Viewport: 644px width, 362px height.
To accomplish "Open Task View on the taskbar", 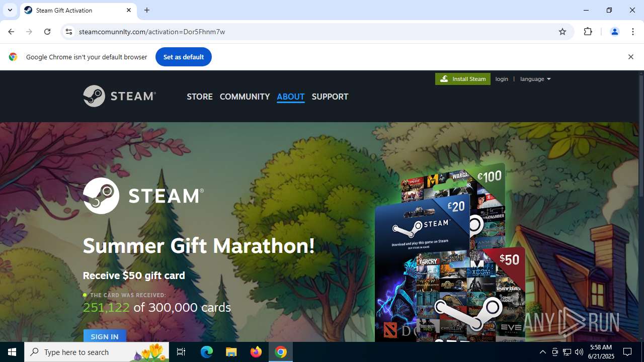I will tap(181, 352).
